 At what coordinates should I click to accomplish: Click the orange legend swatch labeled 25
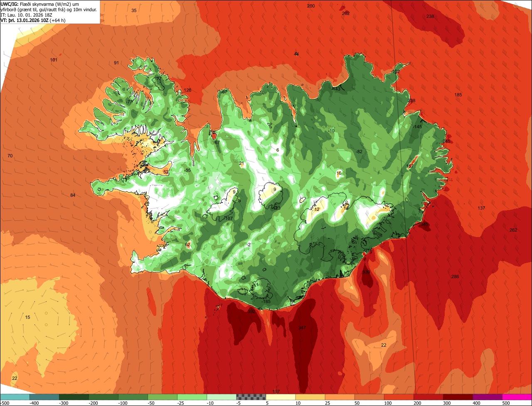340,397
